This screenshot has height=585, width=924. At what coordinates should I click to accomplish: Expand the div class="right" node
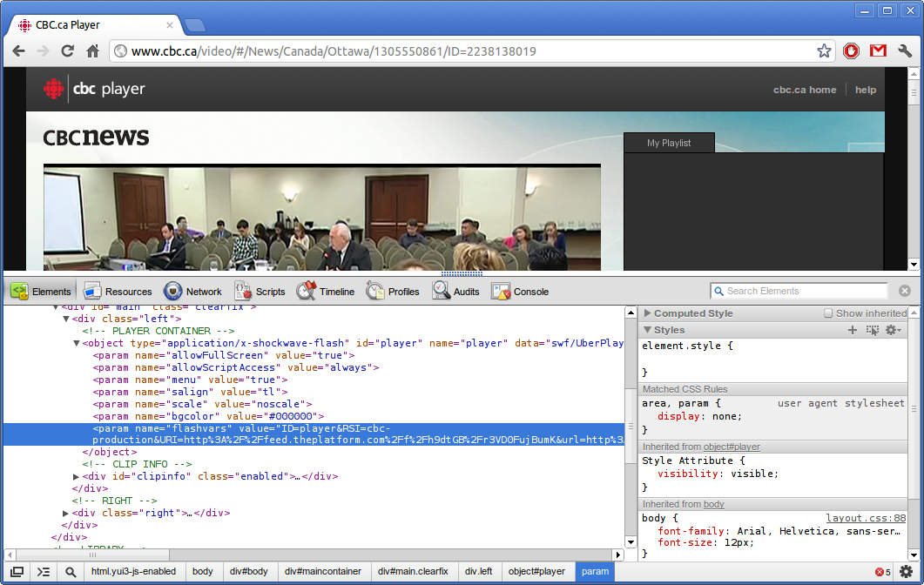[x=66, y=513]
